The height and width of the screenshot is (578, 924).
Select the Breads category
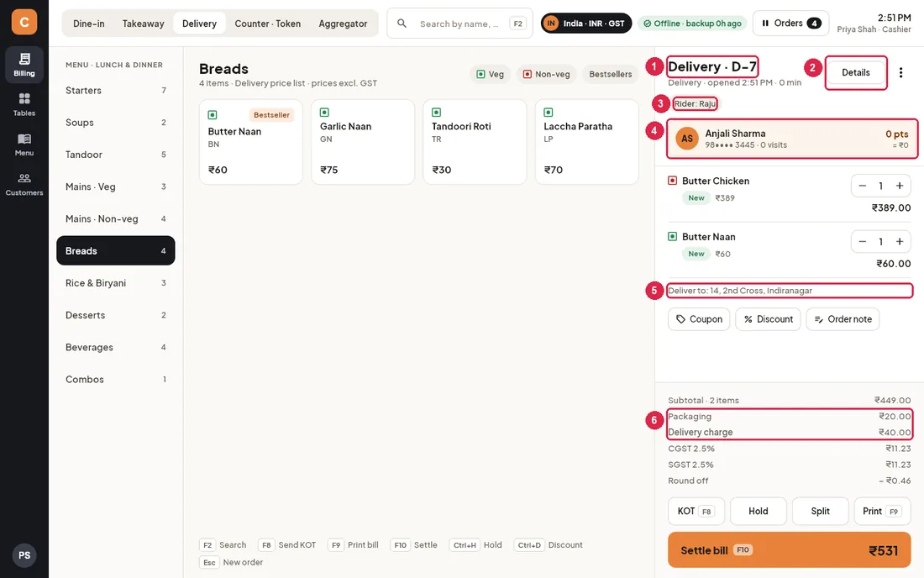point(116,251)
